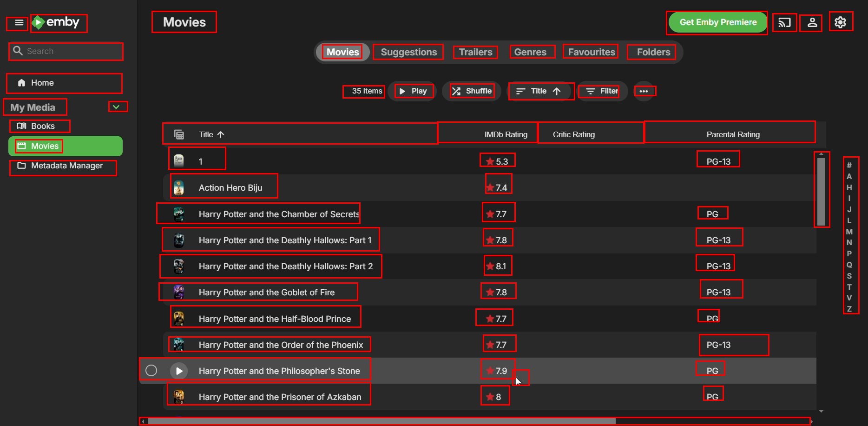Click the vertical scrollbar thumb

tap(821, 192)
